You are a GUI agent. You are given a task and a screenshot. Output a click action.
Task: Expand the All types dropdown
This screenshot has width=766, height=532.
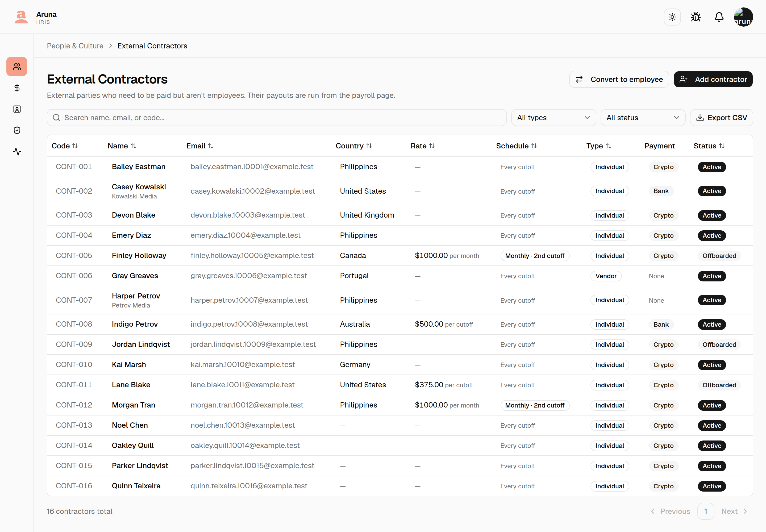(553, 118)
